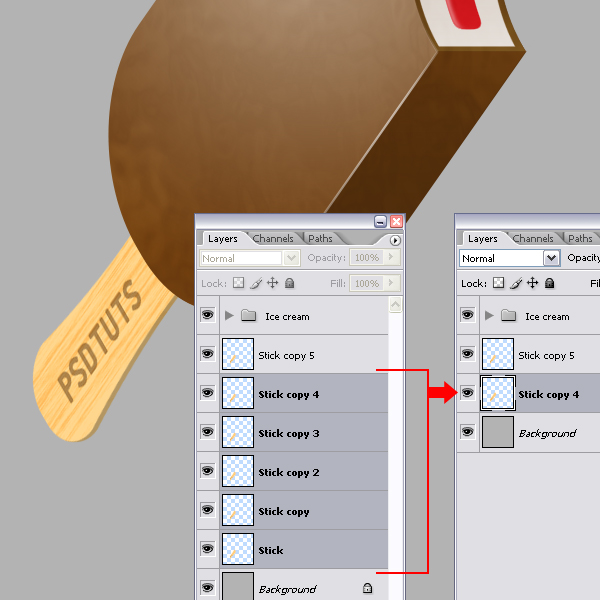This screenshot has width=600, height=600.
Task: Select the Stick copy 4 layer in right panel
Action: coord(540,393)
